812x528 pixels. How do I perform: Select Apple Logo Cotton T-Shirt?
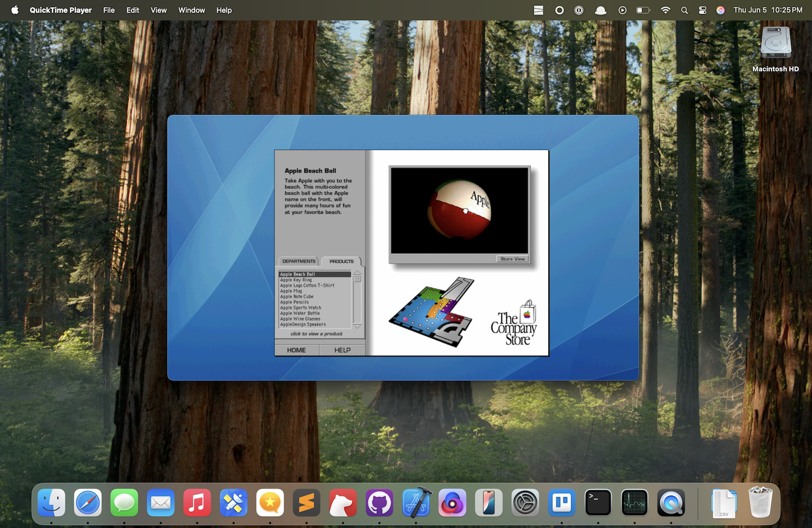(315, 285)
